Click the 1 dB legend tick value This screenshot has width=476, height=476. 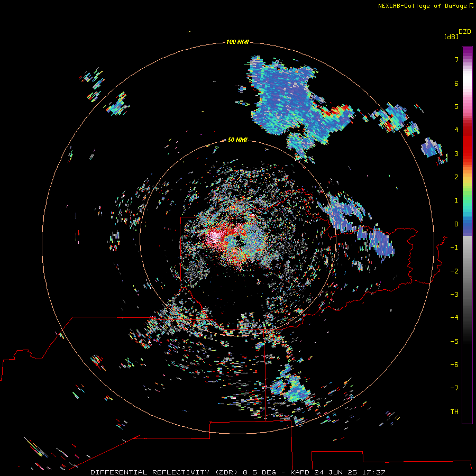pos(456,200)
